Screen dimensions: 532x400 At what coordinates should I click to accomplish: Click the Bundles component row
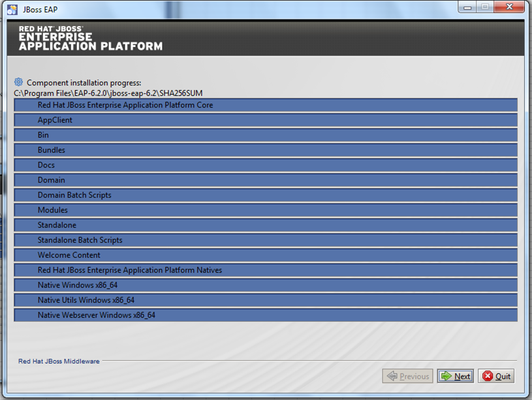[x=266, y=150]
